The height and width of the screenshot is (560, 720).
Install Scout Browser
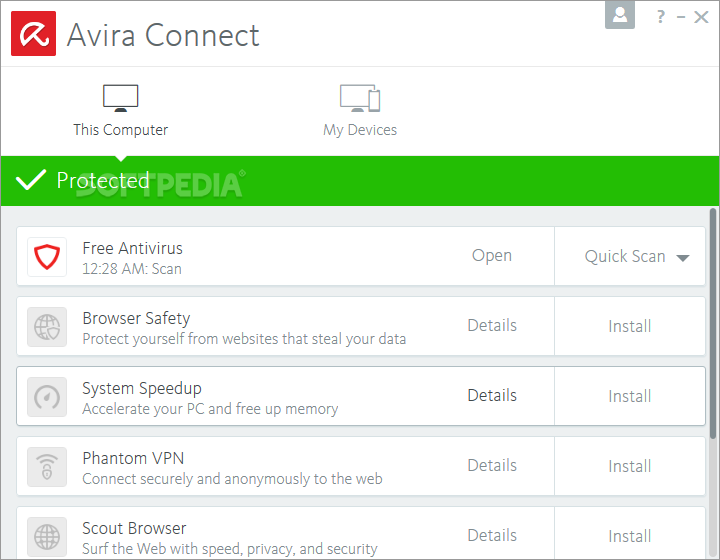630,536
